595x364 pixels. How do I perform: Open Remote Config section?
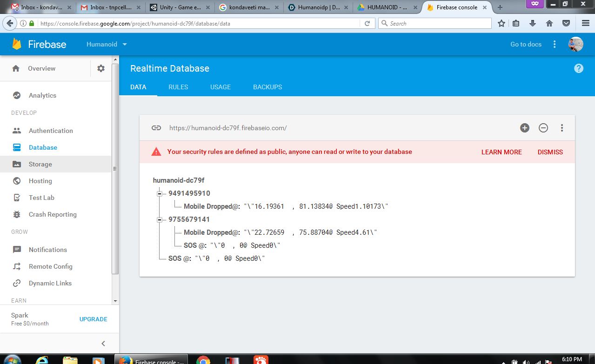coord(50,266)
